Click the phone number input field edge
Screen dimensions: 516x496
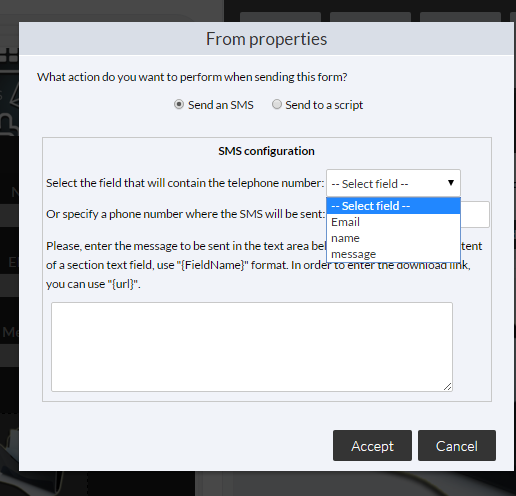coord(475,214)
